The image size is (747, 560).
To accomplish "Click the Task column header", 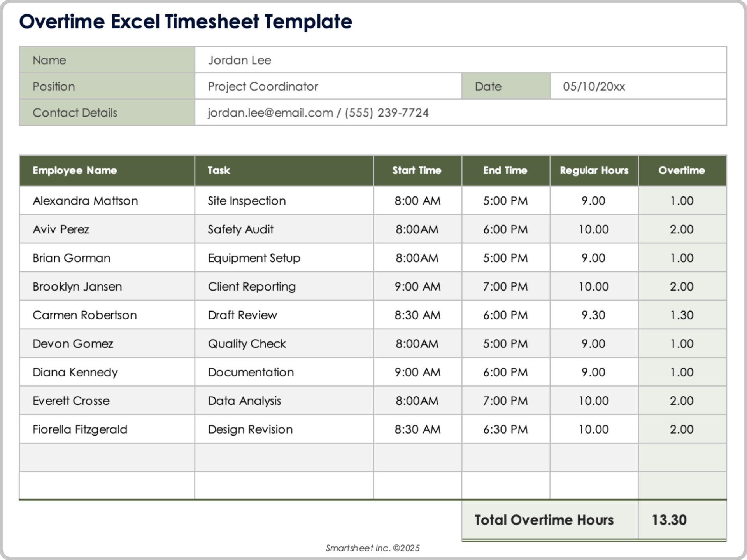I will [x=218, y=170].
